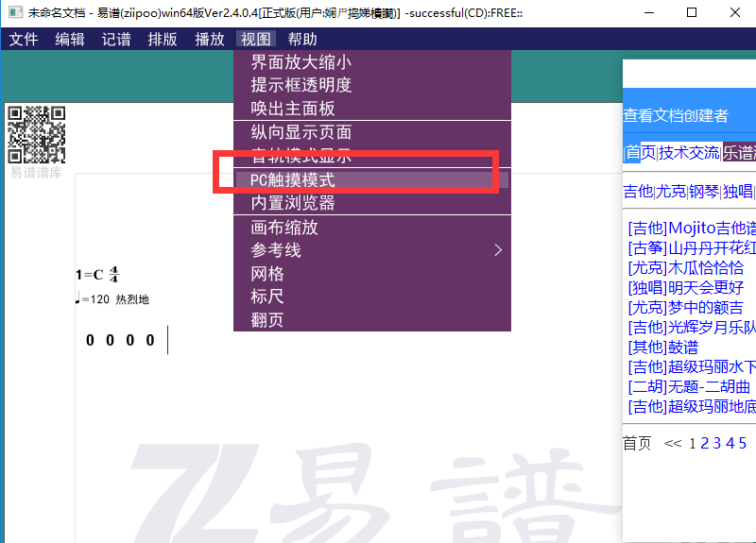
Task: Select the last 0 rest in measure
Action: (x=150, y=340)
